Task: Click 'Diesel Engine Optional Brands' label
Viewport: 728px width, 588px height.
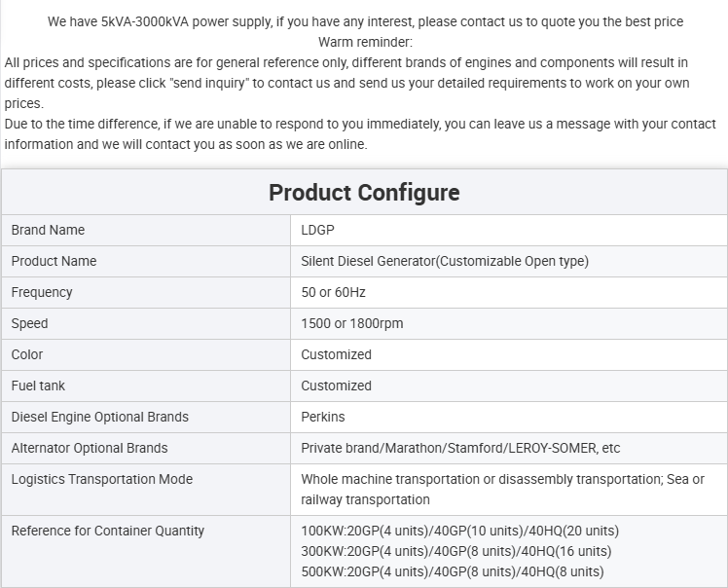Action: coord(100,417)
